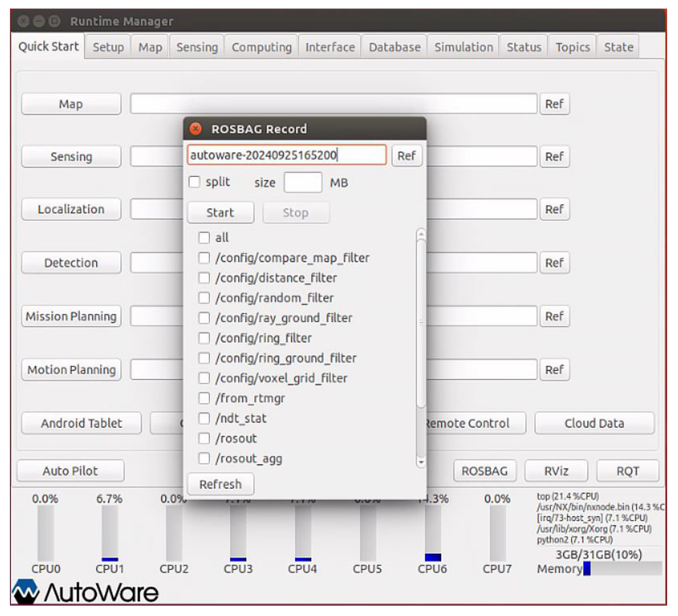Viewport: 678px width, 616px height.
Task: Click the Refresh button for topics
Action: [x=220, y=484]
